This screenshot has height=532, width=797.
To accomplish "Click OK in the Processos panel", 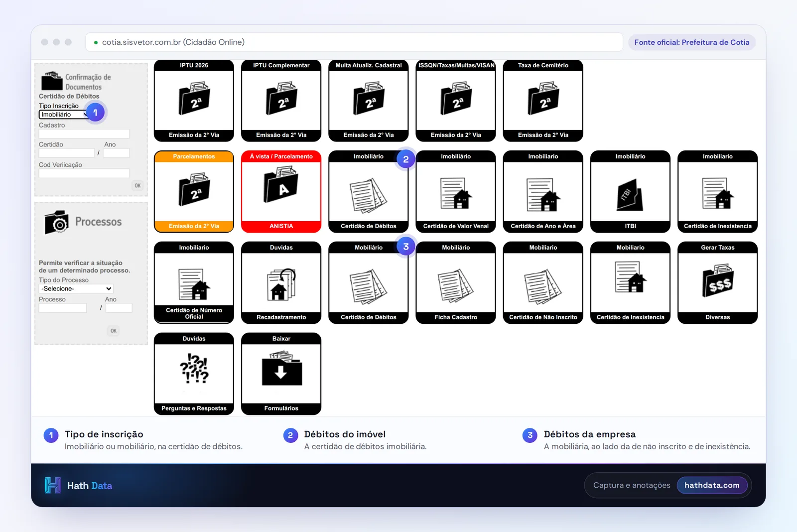I will [x=114, y=331].
